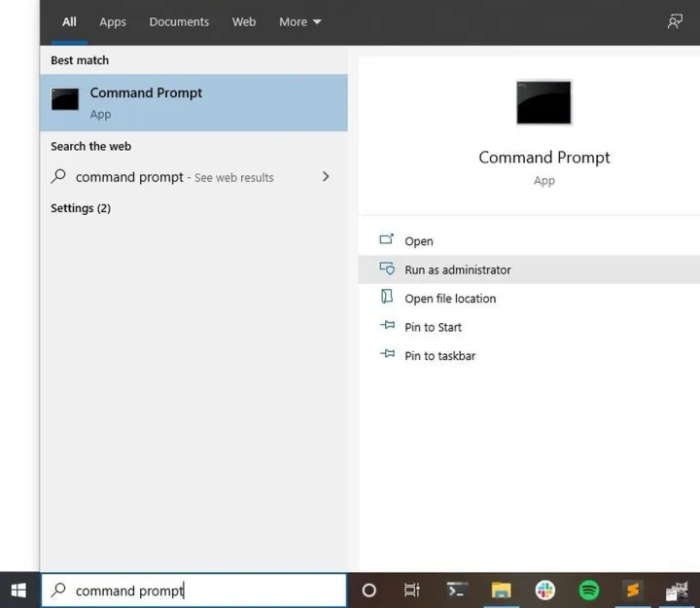Open Cortana from the taskbar
Viewport: 700px width, 608px height.
tap(368, 590)
